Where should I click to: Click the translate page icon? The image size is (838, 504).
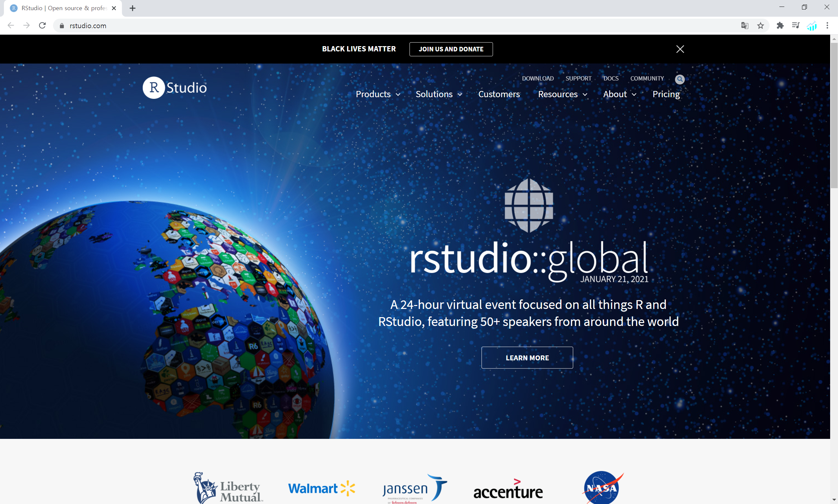point(745,26)
